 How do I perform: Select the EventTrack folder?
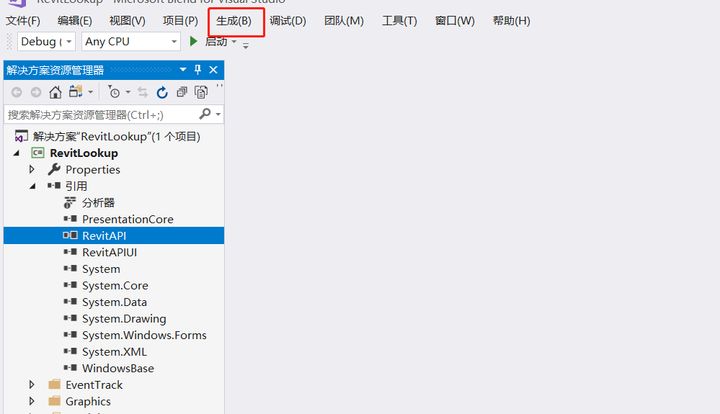tap(94, 385)
